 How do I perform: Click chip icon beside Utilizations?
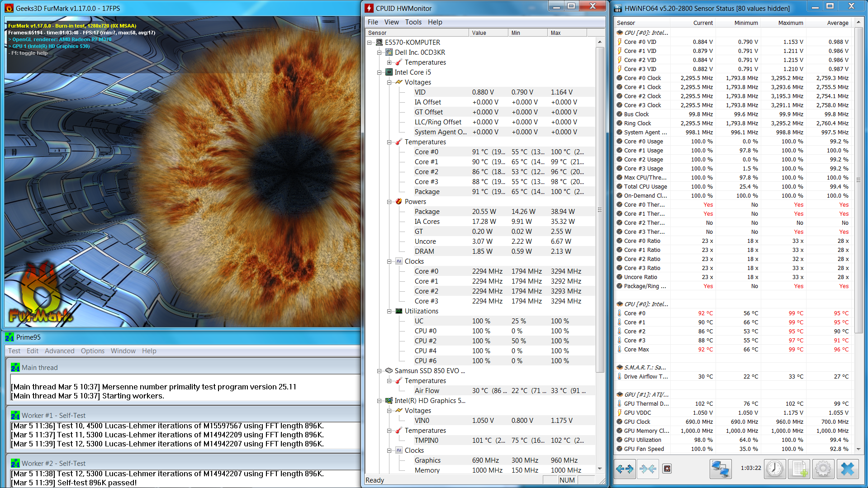click(399, 311)
